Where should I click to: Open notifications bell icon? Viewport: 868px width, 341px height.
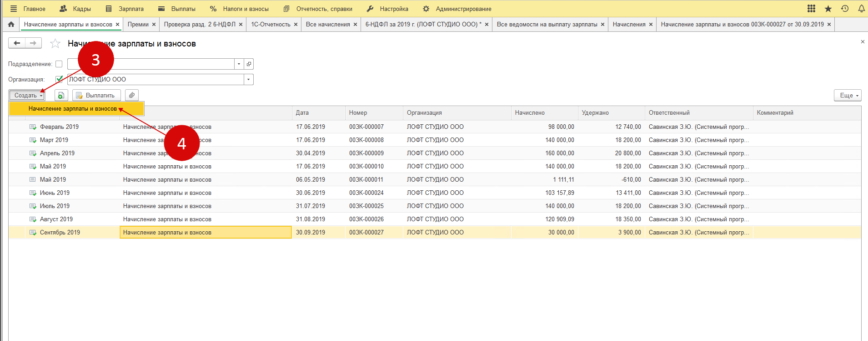(x=861, y=9)
